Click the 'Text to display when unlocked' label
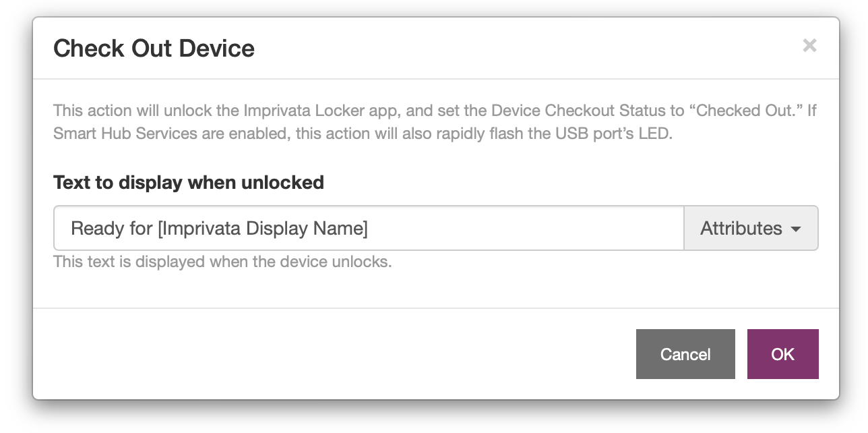The image size is (868, 433). click(188, 182)
